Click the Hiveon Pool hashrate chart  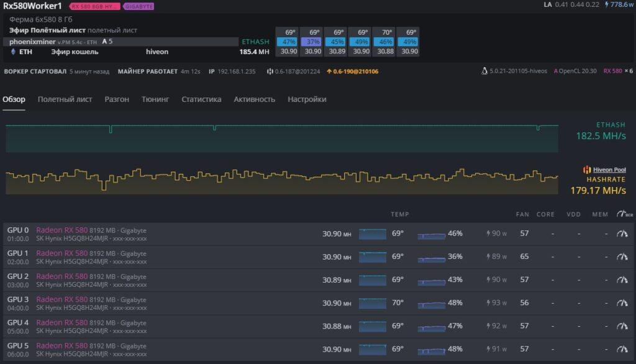click(282, 181)
